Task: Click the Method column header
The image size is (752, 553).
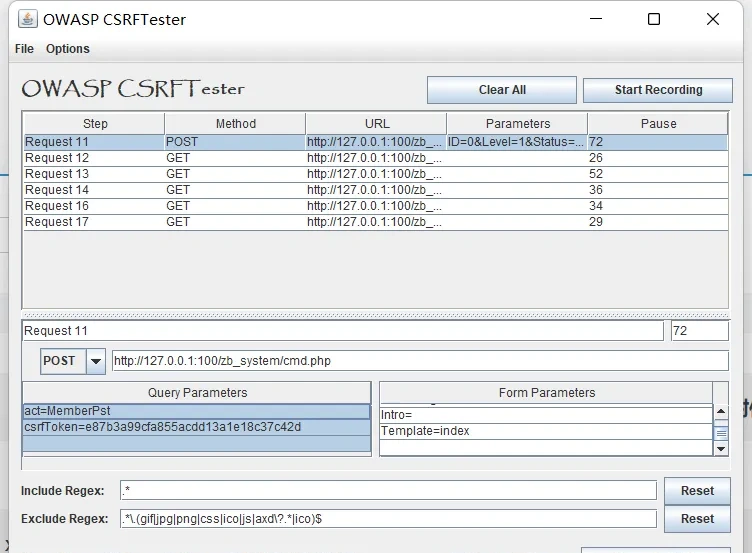Action: point(235,124)
